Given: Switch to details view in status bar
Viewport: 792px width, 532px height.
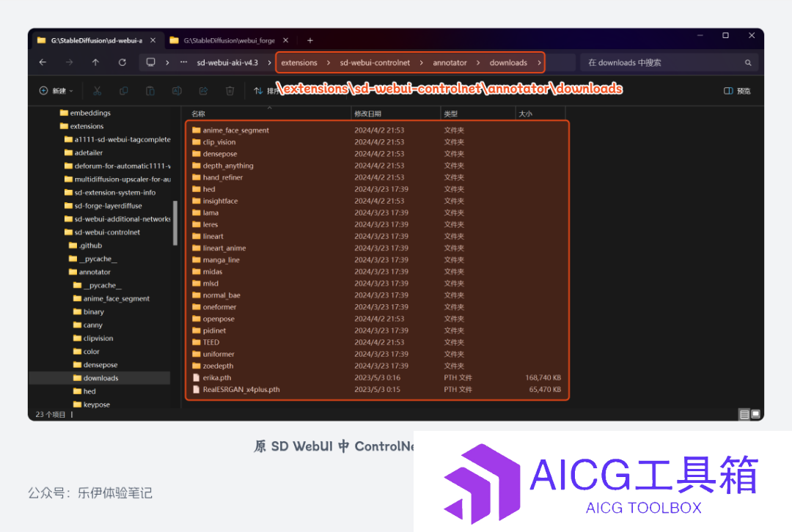Looking at the screenshot, I should [x=744, y=415].
